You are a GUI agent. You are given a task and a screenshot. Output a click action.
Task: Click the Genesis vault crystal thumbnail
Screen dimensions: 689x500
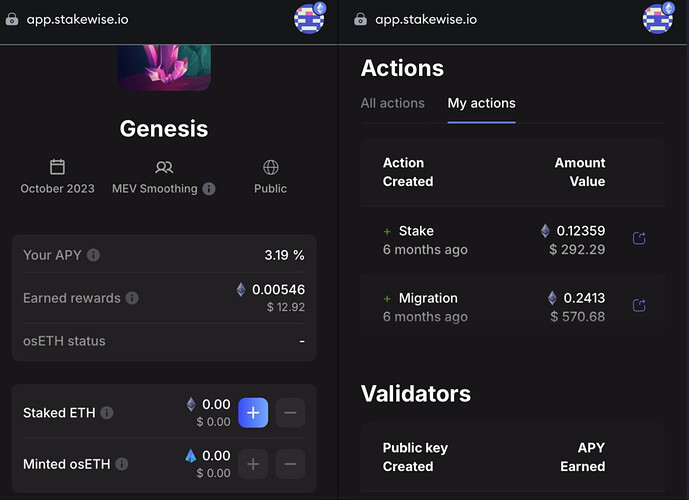click(164, 67)
